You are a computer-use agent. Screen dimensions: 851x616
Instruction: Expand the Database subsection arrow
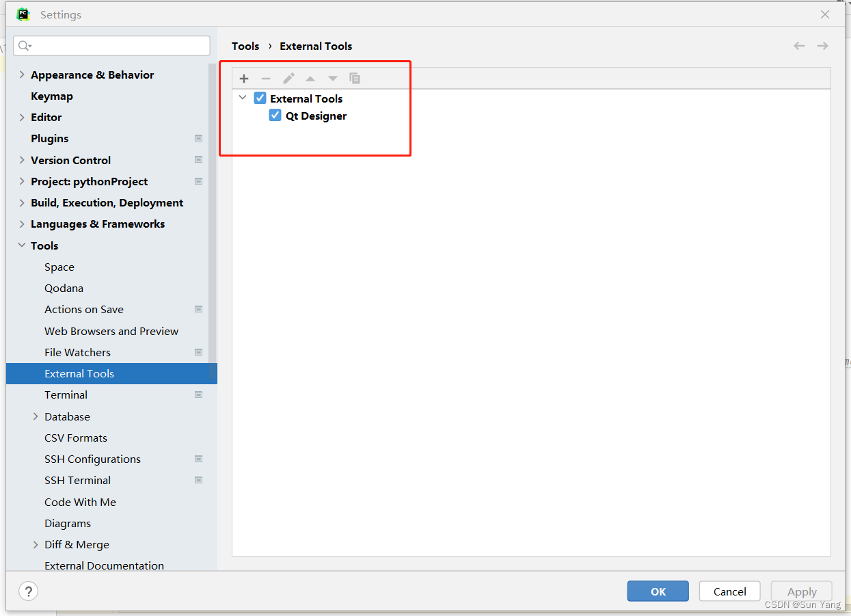click(36, 416)
